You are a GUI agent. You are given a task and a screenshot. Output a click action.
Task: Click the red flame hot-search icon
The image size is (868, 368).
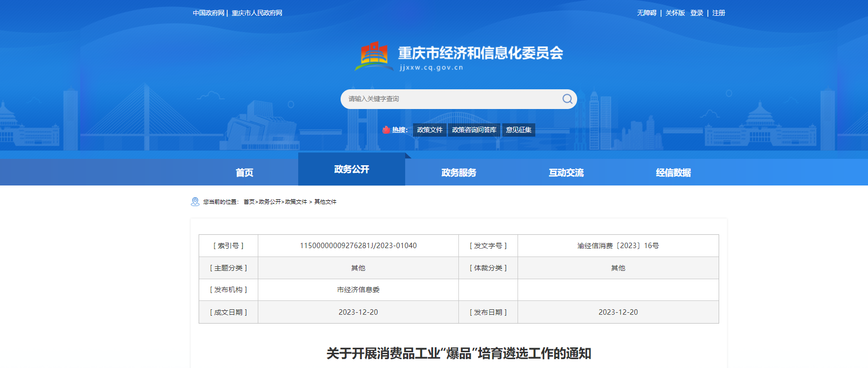(x=386, y=130)
